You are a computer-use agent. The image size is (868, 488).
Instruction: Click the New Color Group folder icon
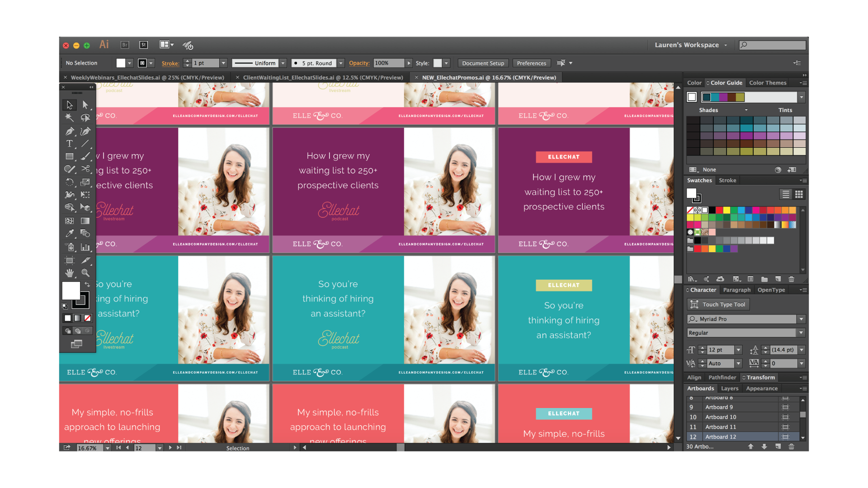764,279
